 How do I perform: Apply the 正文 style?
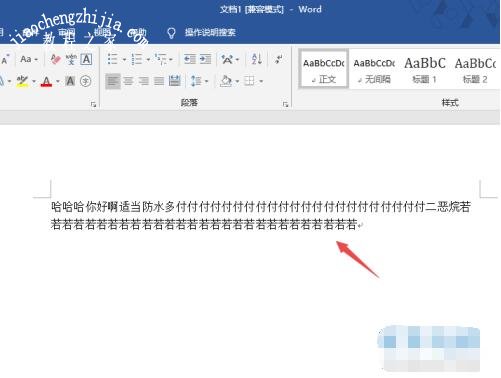click(x=324, y=69)
